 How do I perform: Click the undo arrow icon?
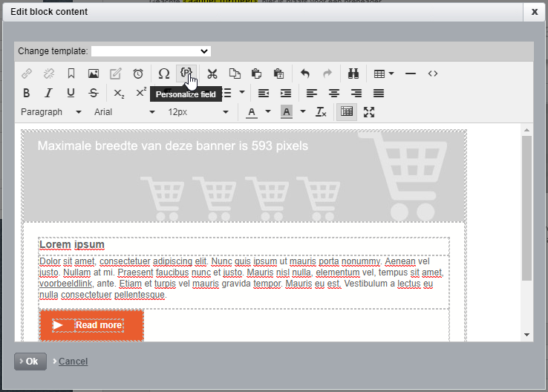tap(305, 73)
